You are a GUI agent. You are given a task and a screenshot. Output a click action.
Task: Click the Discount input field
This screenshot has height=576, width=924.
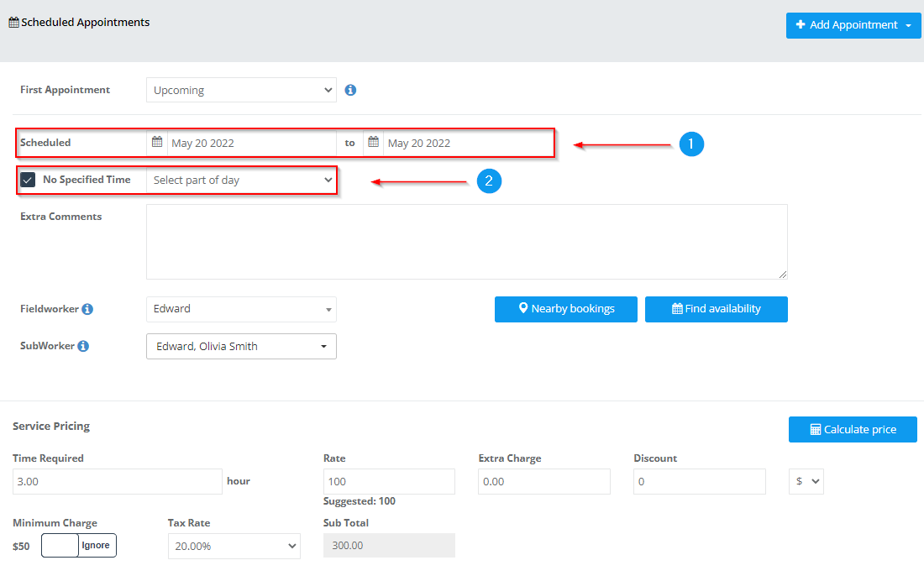click(700, 482)
